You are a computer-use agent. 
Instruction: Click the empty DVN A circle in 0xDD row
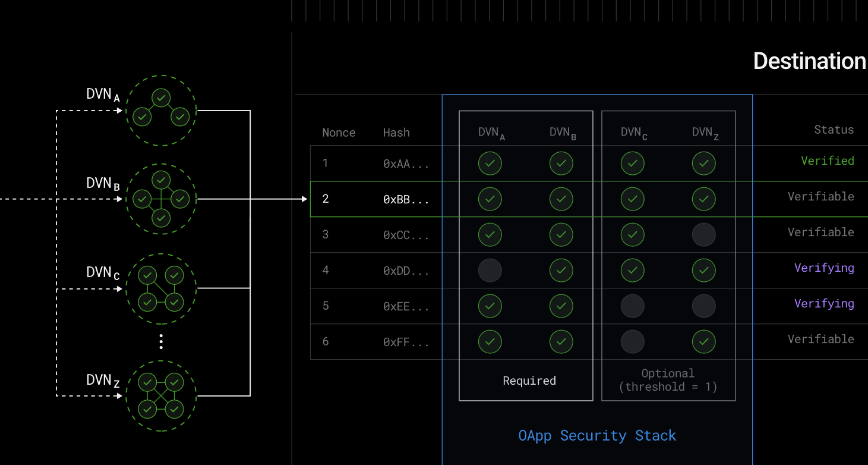490,271
